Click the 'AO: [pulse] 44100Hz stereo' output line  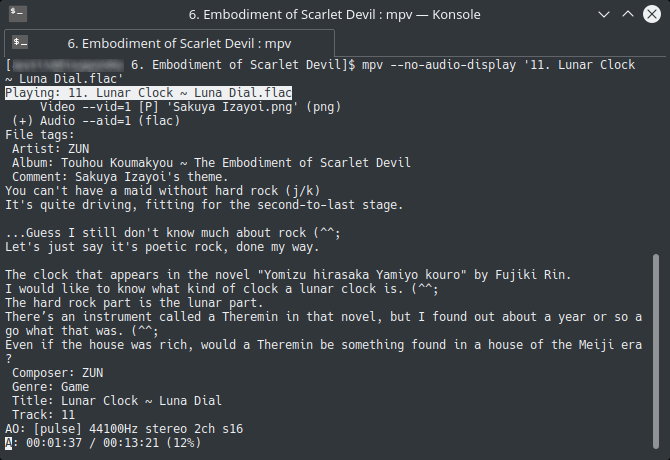(x=124, y=429)
